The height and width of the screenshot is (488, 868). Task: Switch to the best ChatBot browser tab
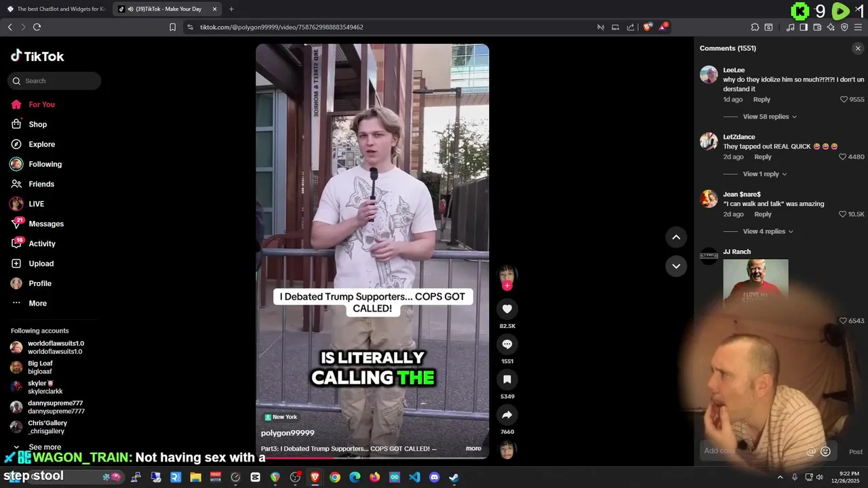coord(56,9)
